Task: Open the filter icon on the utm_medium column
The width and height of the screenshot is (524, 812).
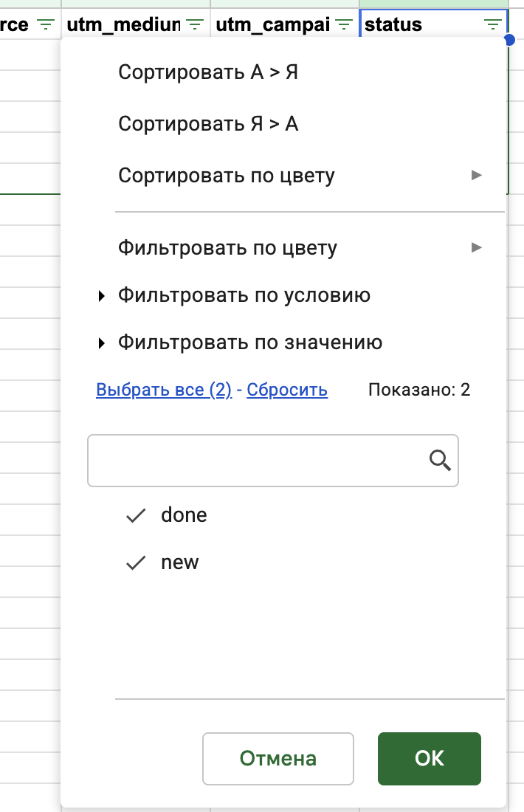Action: (195, 24)
